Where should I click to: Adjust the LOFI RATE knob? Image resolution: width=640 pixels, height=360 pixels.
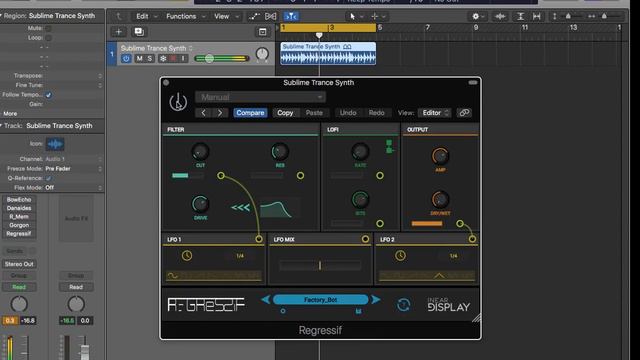[x=360, y=151]
